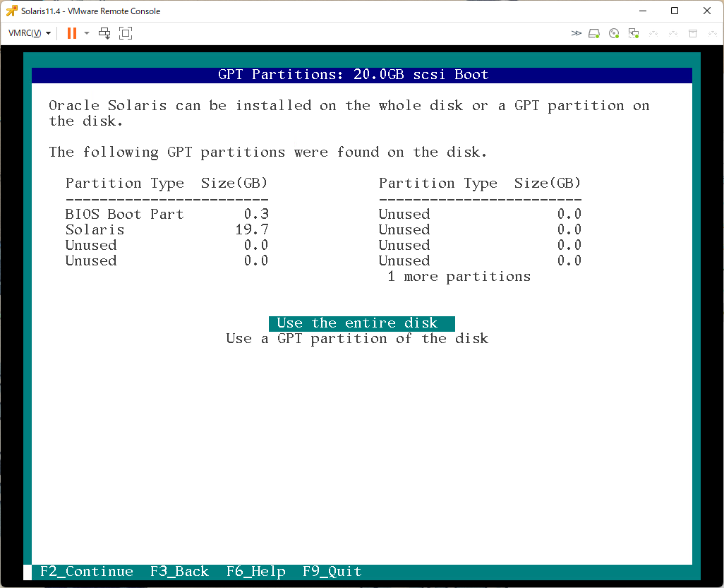The width and height of the screenshot is (724, 588).
Task: Click the GPT Partitions title bar text
Action: [354, 75]
